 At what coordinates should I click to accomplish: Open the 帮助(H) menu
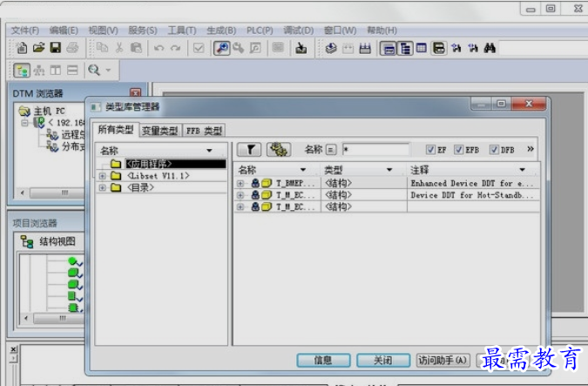(382, 30)
